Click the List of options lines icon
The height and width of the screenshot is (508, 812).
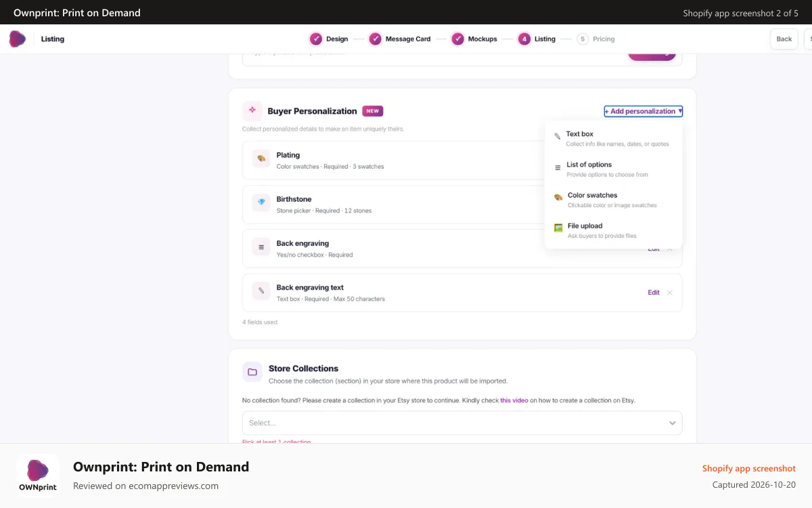pos(558,167)
